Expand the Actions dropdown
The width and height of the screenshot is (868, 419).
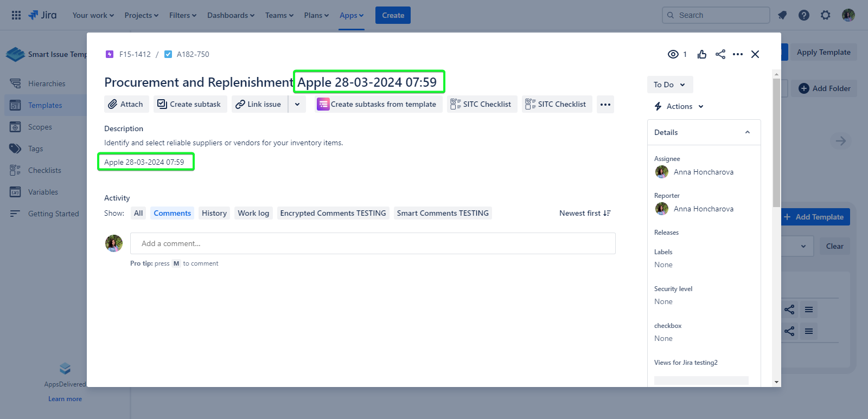coord(679,106)
